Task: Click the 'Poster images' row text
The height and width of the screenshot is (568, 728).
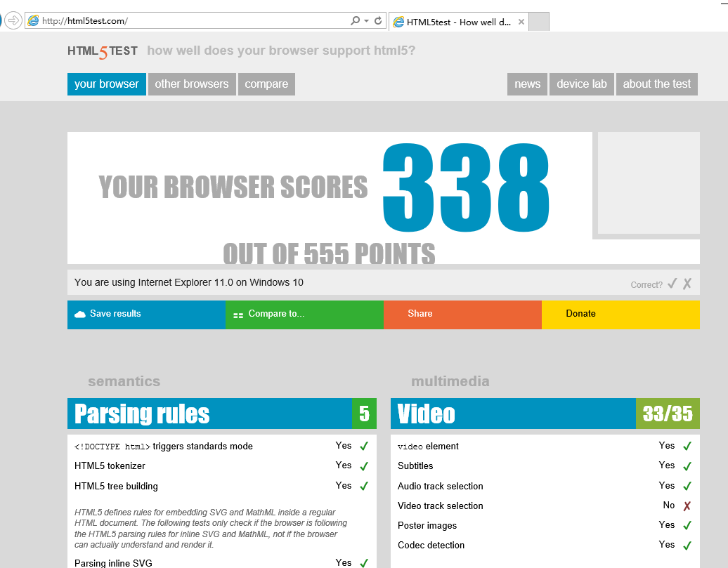Action: pyautogui.click(x=427, y=526)
